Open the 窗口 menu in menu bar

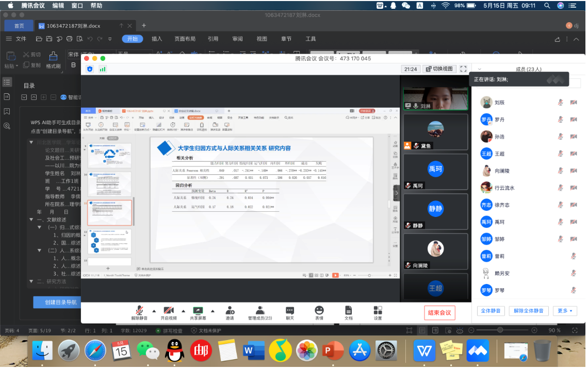coord(77,6)
